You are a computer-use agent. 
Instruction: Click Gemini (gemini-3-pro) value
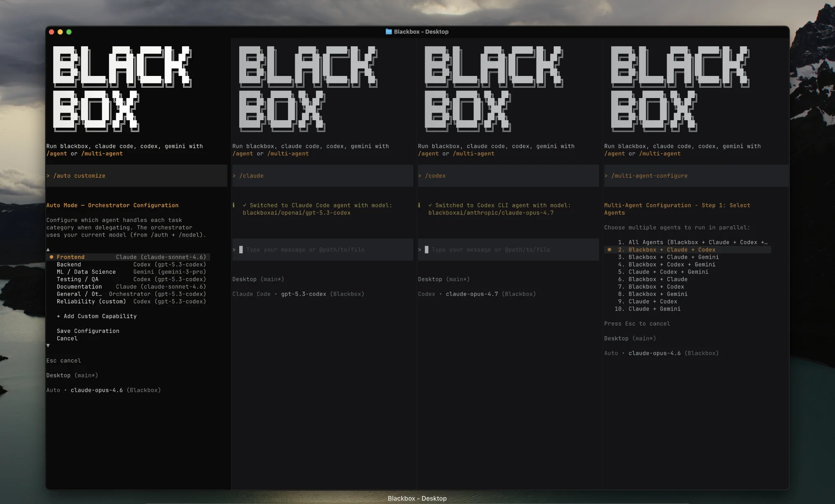170,272
